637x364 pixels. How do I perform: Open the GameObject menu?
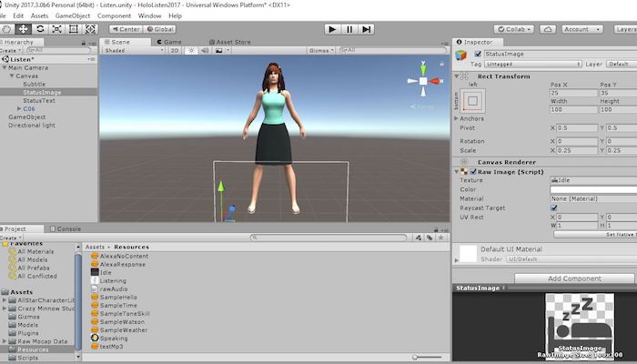click(73, 15)
